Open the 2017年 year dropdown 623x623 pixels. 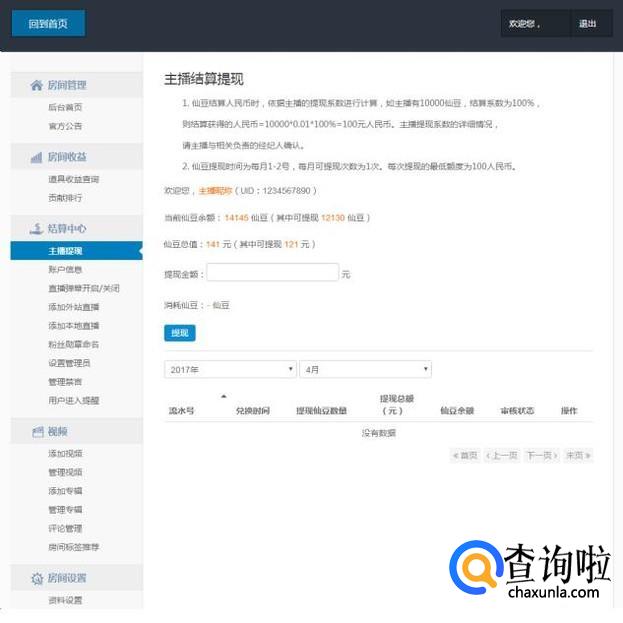tap(230, 370)
